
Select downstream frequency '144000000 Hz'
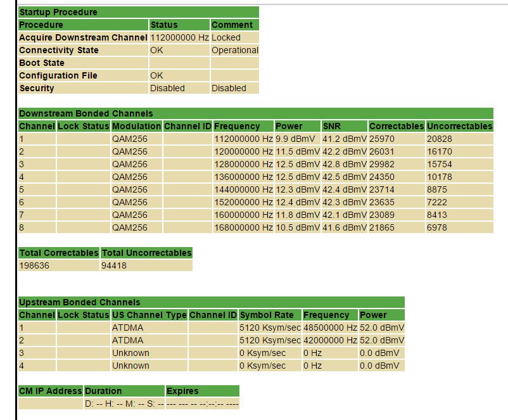[243, 189]
